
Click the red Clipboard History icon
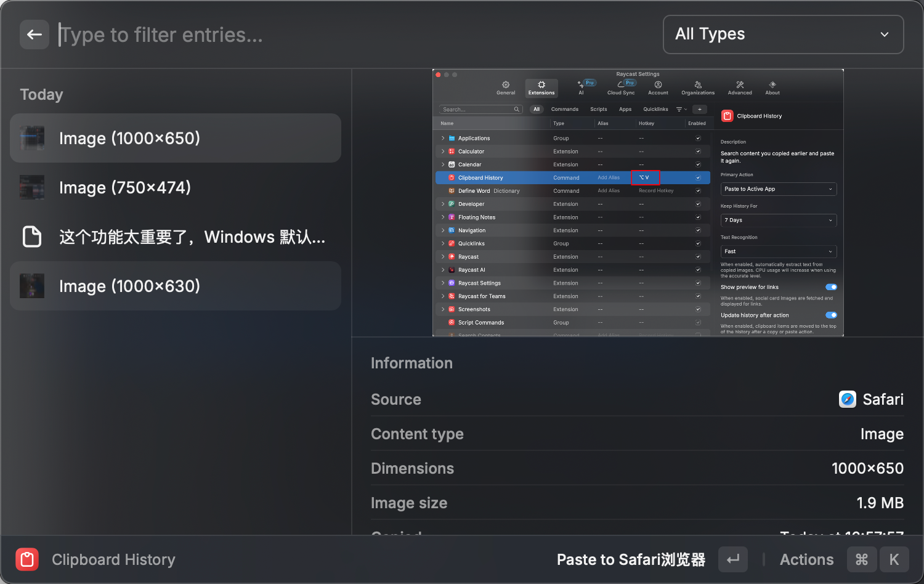(27, 559)
